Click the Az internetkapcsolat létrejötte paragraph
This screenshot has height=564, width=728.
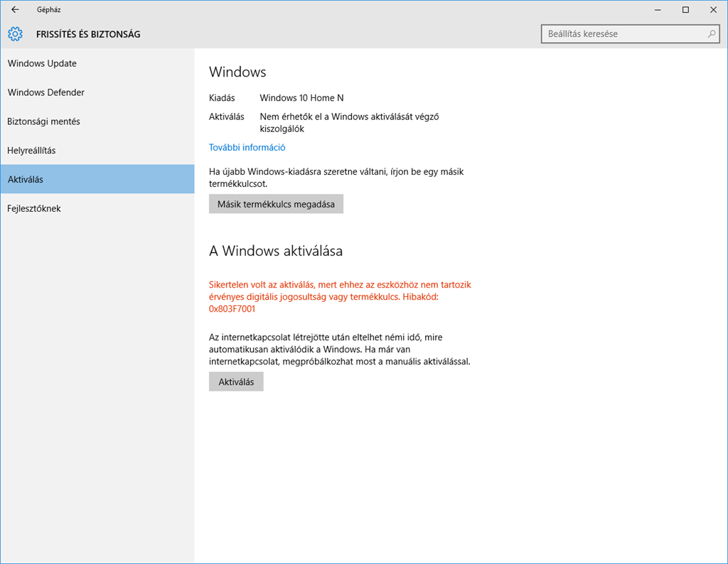pos(339,349)
